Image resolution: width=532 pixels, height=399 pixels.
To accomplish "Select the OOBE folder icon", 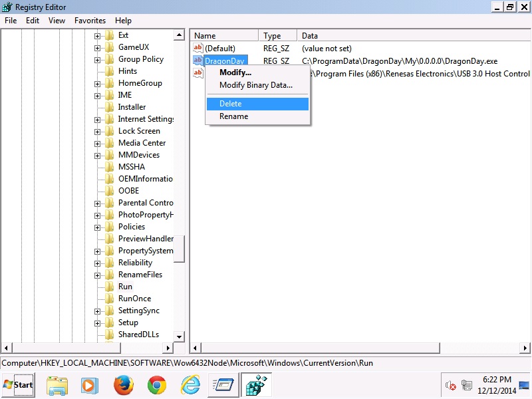I will point(110,191).
